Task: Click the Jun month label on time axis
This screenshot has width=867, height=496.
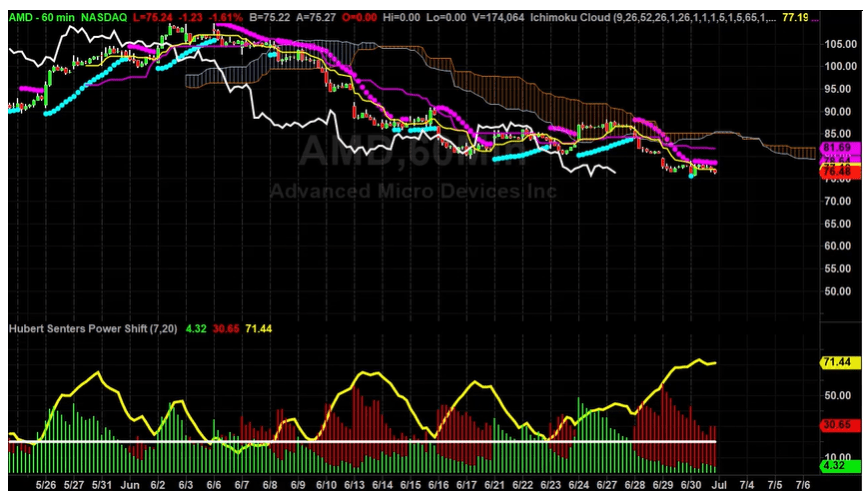Action: [x=129, y=485]
